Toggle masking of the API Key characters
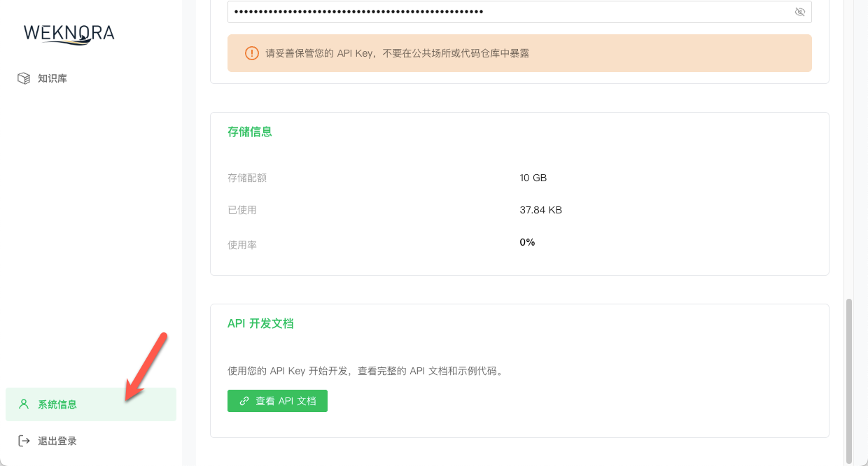Screen dimensions: 868x466 799,11
